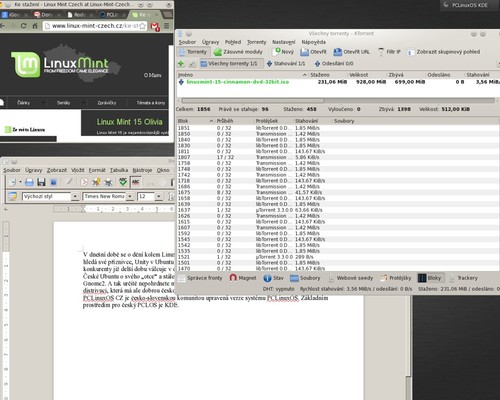Select linuxmint-15-cinnamon-dvd-32bit.iso torrent row

338,82
